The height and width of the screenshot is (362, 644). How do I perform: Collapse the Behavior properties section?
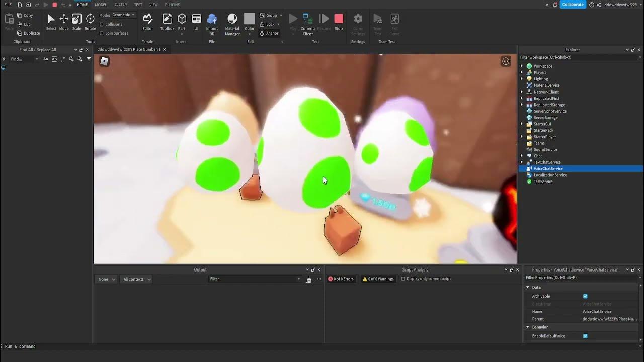click(x=528, y=327)
